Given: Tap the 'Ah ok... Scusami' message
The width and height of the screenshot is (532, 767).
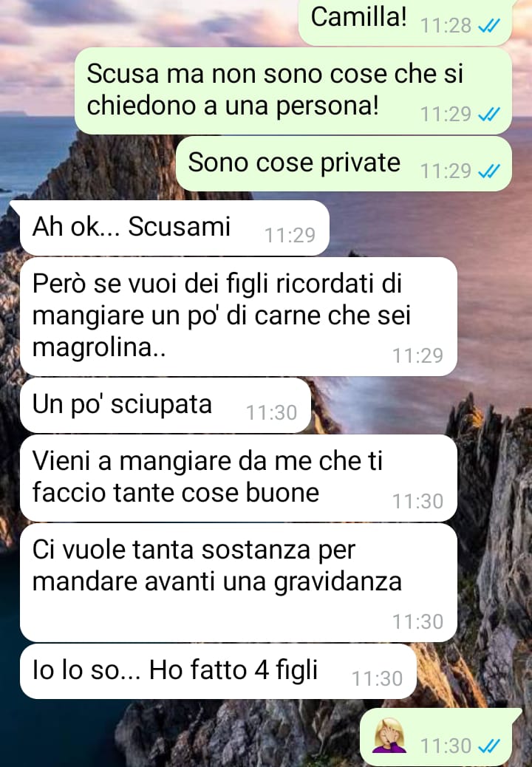Looking at the screenshot, I should tap(174, 228).
